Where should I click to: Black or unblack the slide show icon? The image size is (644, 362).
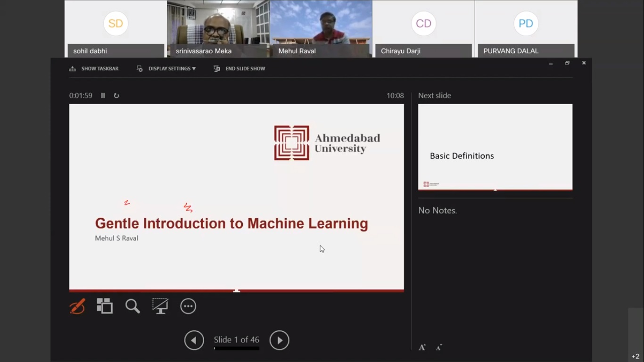pyautogui.click(x=160, y=306)
